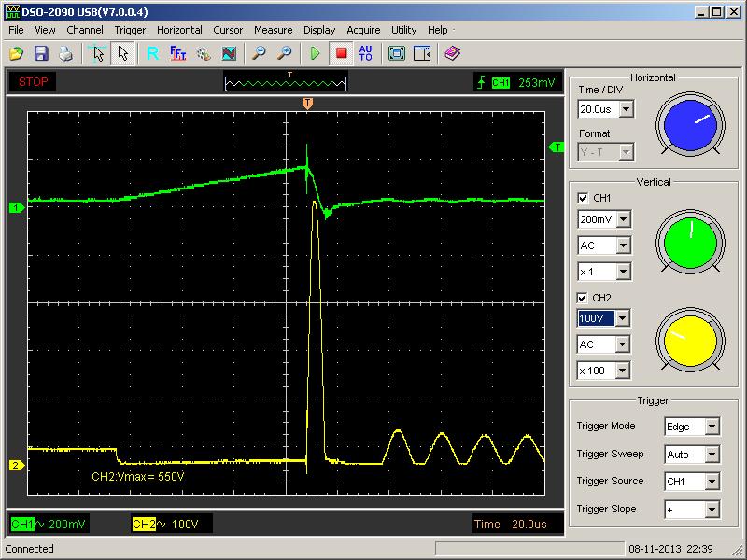The width and height of the screenshot is (747, 560).
Task: Open the help book icon
Action: point(453,53)
